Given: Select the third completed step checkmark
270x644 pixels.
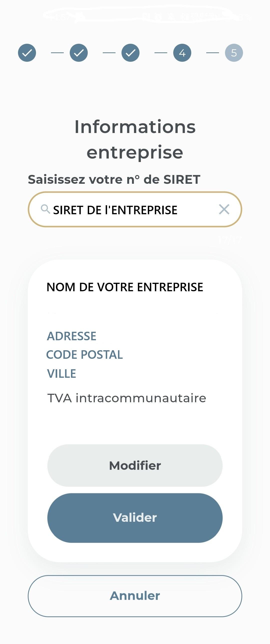Looking at the screenshot, I should 130,53.
